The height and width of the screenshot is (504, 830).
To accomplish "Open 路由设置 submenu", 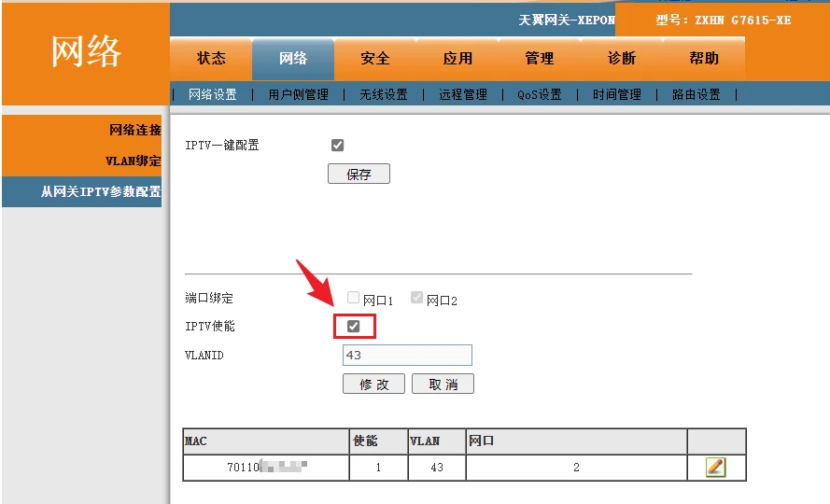I will click(x=696, y=95).
